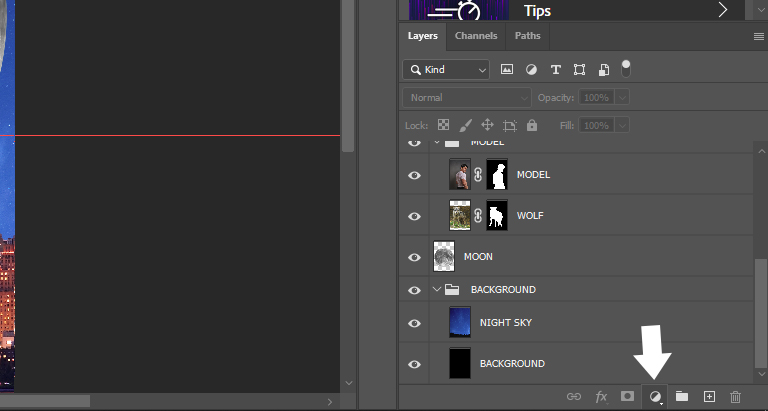
Task: Add a layer mask
Action: [628, 396]
